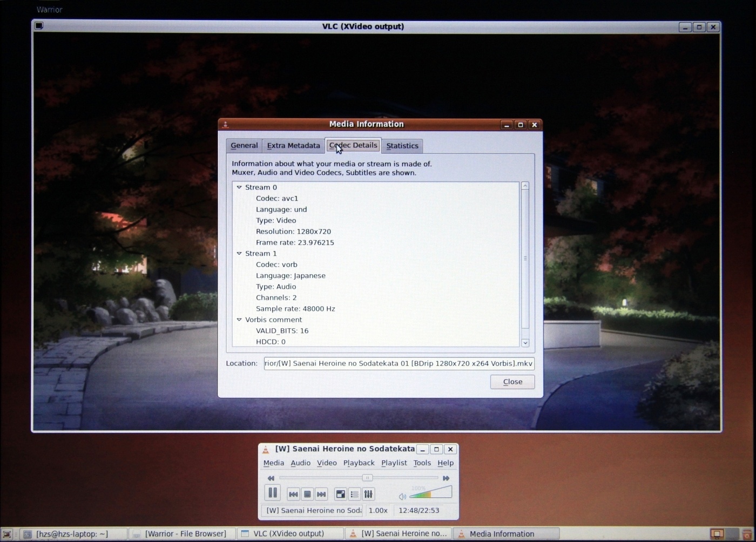Adjust the volume slider triangle
The height and width of the screenshot is (542, 756).
coord(430,492)
